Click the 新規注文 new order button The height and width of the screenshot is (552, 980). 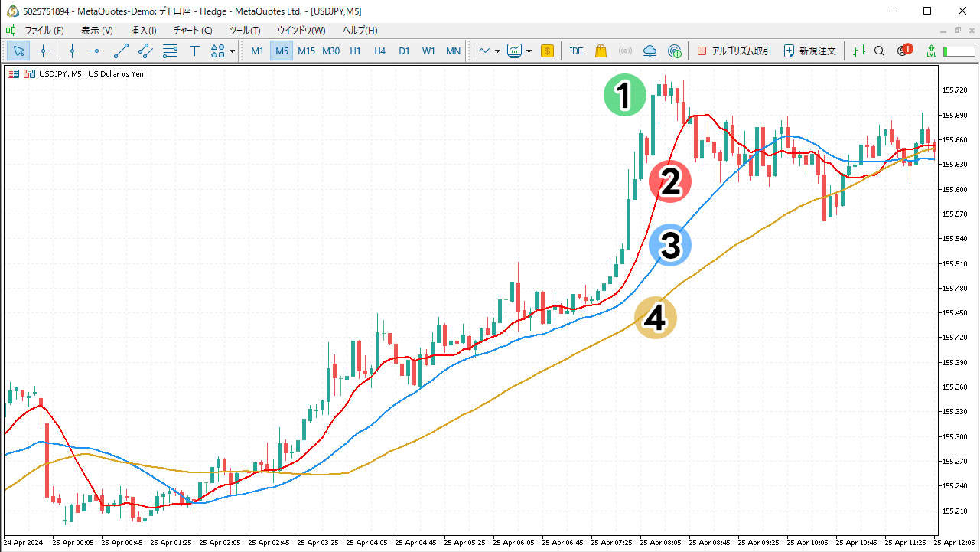tap(812, 51)
